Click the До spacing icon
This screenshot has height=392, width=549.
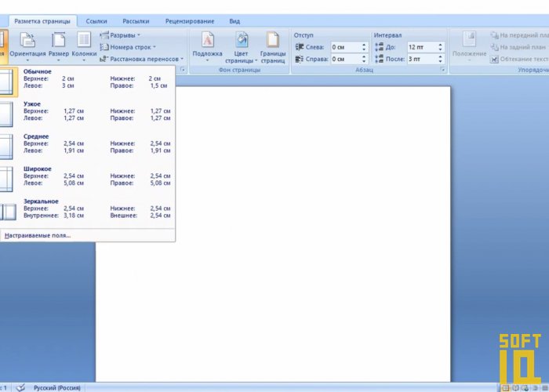379,47
